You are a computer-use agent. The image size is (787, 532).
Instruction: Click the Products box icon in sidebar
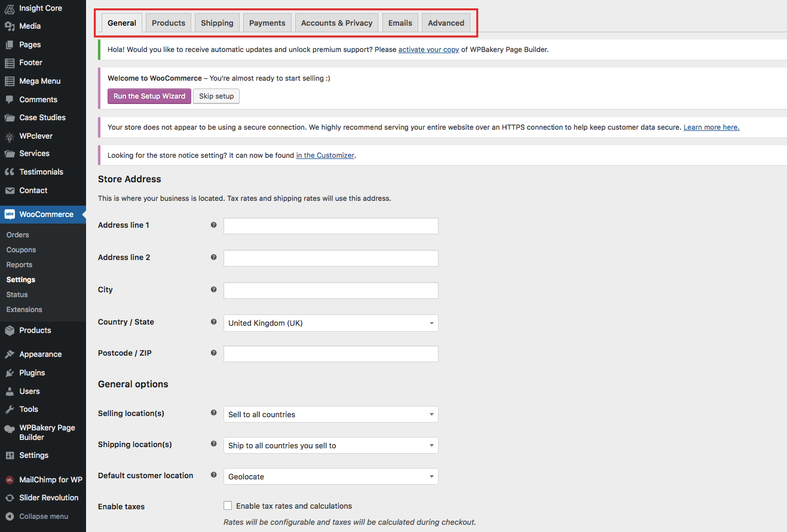tap(10, 331)
